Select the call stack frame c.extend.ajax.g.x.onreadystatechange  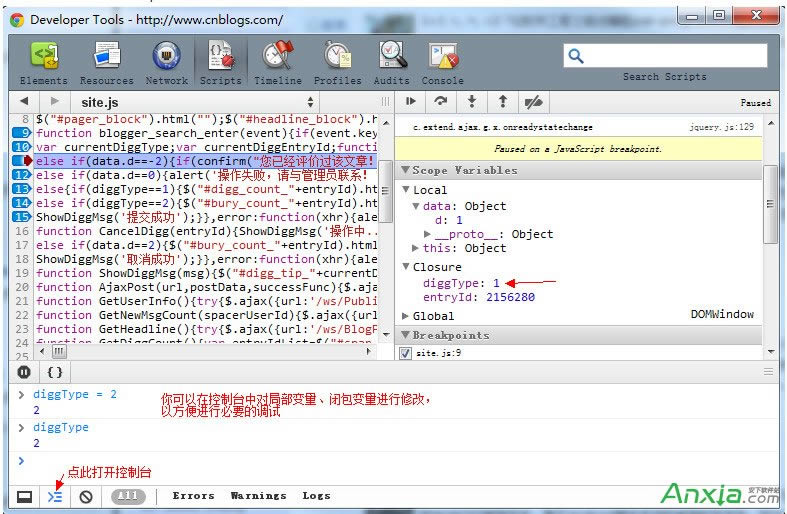click(502, 127)
